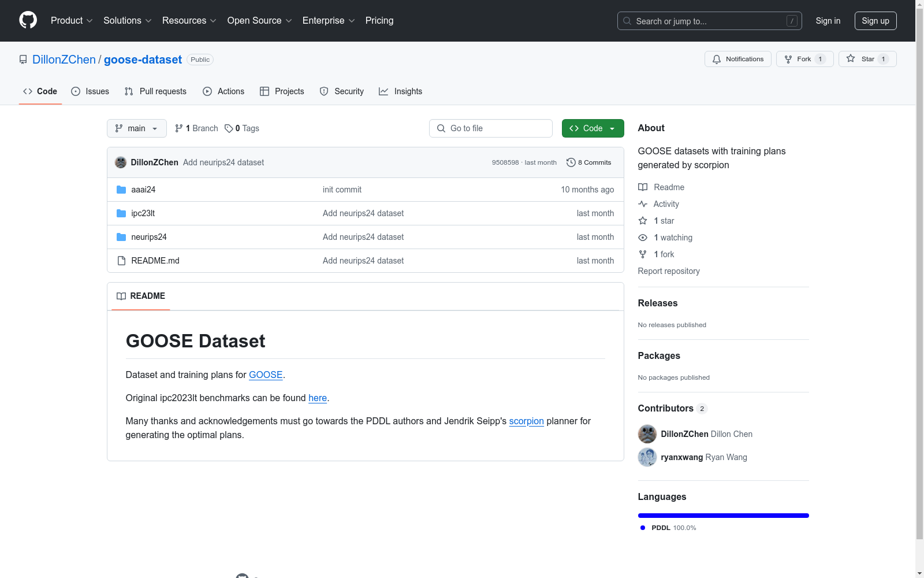Open the README.md file
Image resolution: width=924 pixels, height=578 pixels.
click(155, 261)
